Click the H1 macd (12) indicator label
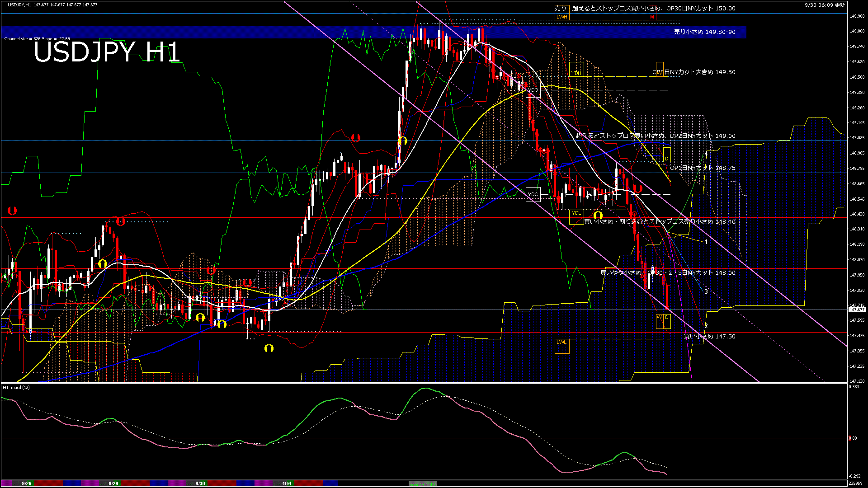Viewport: 868px width, 488px height. tap(17, 388)
